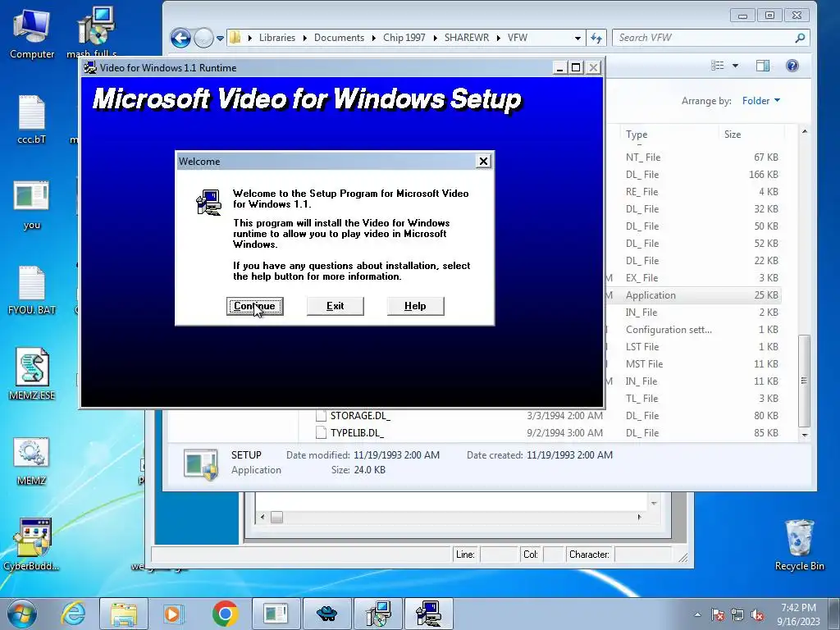Click horizontal scrollbar thumb in the background editor window

click(x=276, y=517)
